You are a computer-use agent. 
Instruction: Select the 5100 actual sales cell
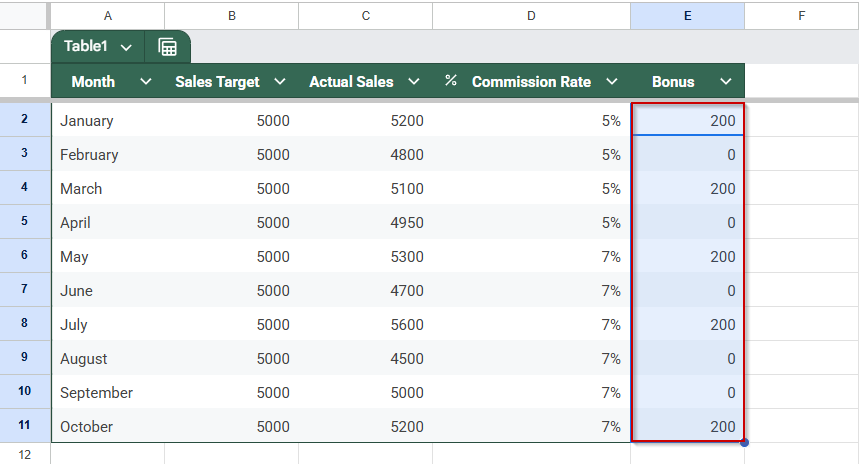click(365, 188)
